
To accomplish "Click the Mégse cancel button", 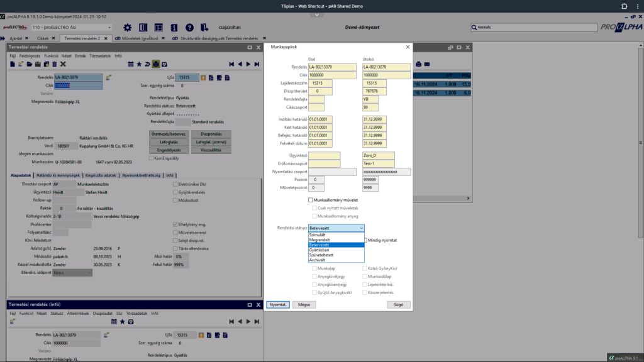I will coord(304,304).
